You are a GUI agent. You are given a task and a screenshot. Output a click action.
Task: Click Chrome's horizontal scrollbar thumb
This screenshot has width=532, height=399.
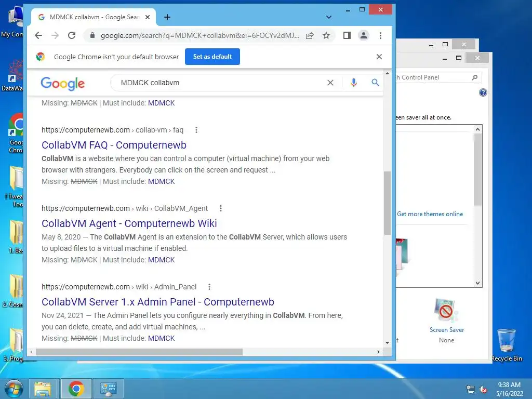[139, 352]
